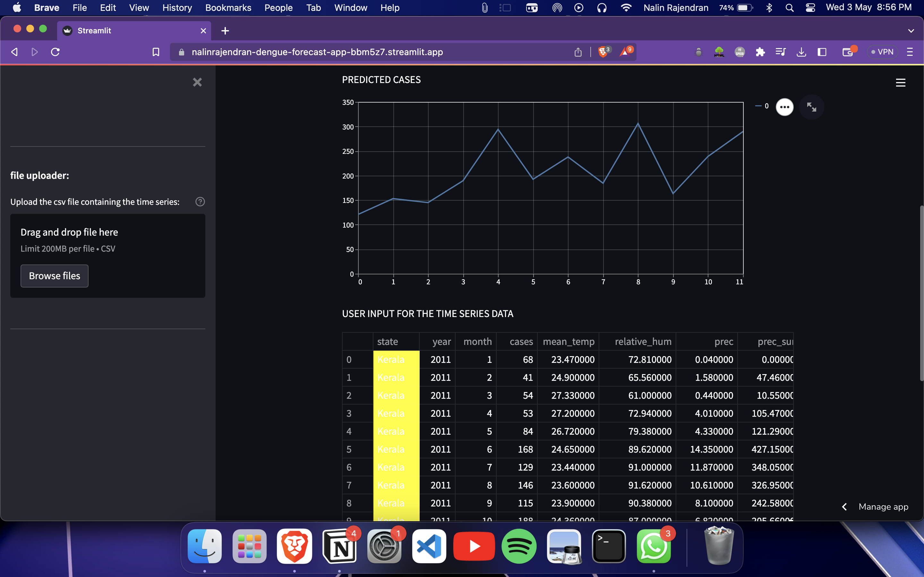This screenshot has width=924, height=577.
Task: Close the sidebar with the X icon
Action: click(197, 82)
